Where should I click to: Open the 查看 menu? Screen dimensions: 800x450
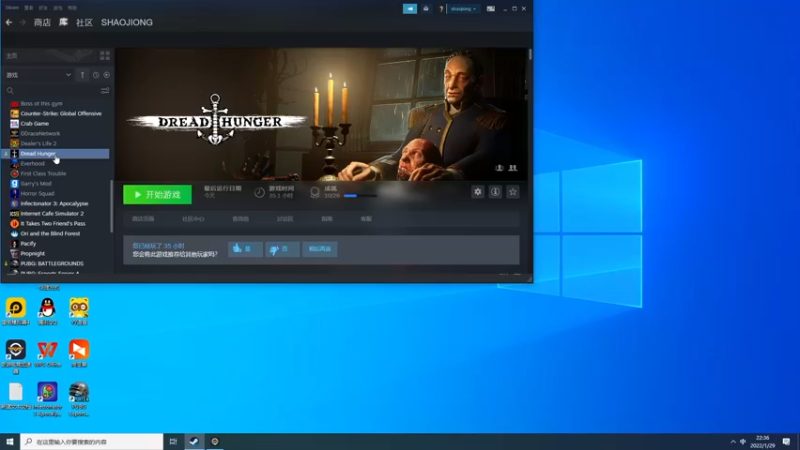(29, 8)
